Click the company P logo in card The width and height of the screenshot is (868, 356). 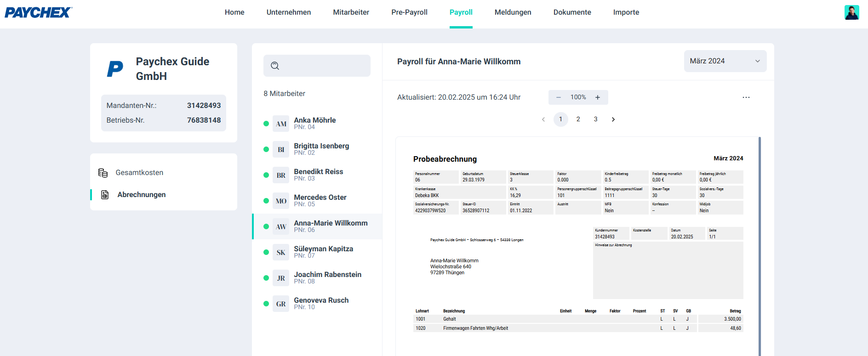115,69
